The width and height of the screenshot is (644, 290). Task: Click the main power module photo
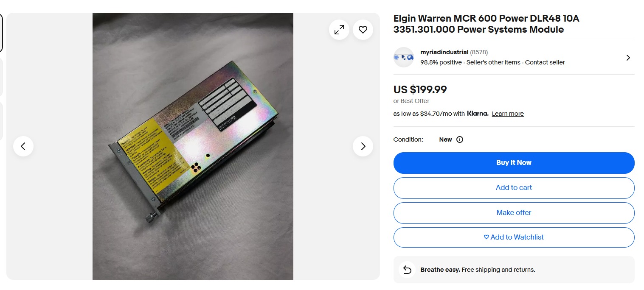pos(193,146)
